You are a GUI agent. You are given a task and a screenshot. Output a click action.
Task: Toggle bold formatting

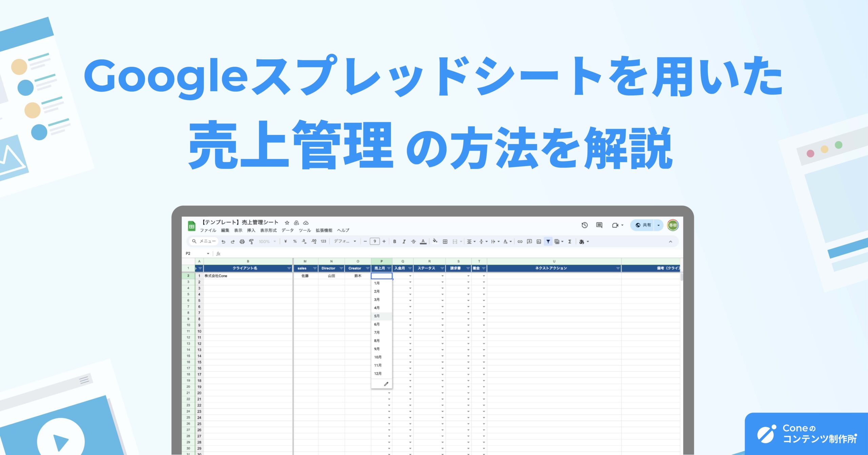(x=395, y=242)
